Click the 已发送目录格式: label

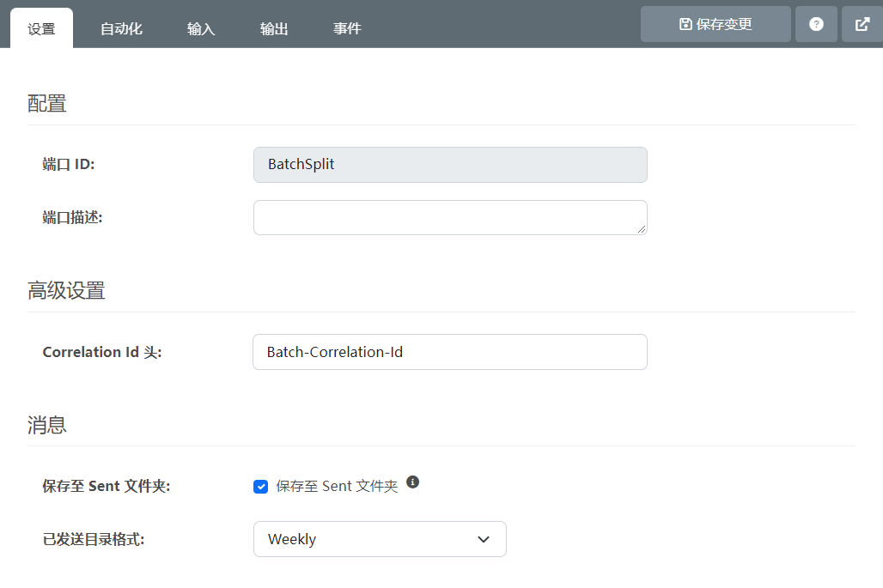tap(94, 540)
